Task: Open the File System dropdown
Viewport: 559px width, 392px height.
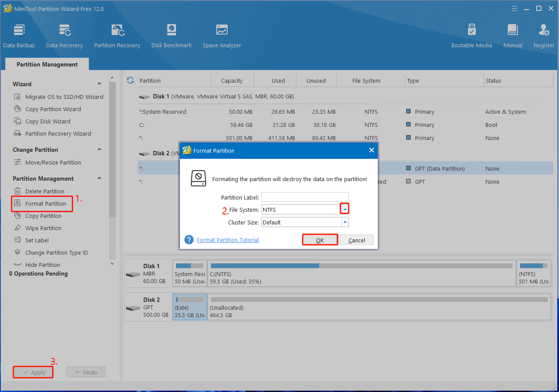Action: coord(345,210)
